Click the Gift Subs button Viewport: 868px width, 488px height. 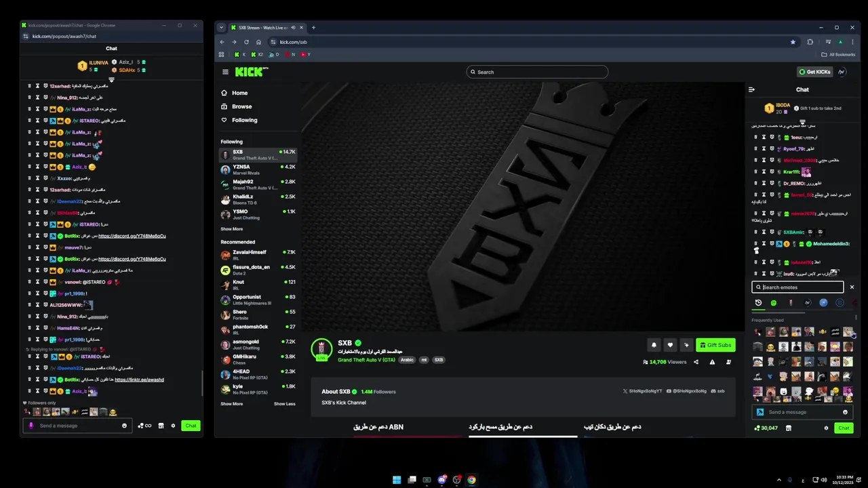715,345
